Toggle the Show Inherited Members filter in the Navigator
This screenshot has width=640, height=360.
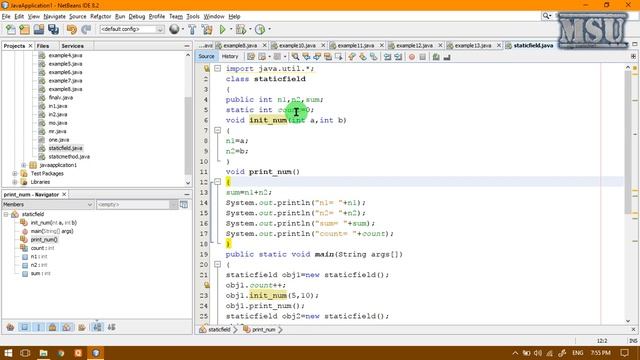10,327
